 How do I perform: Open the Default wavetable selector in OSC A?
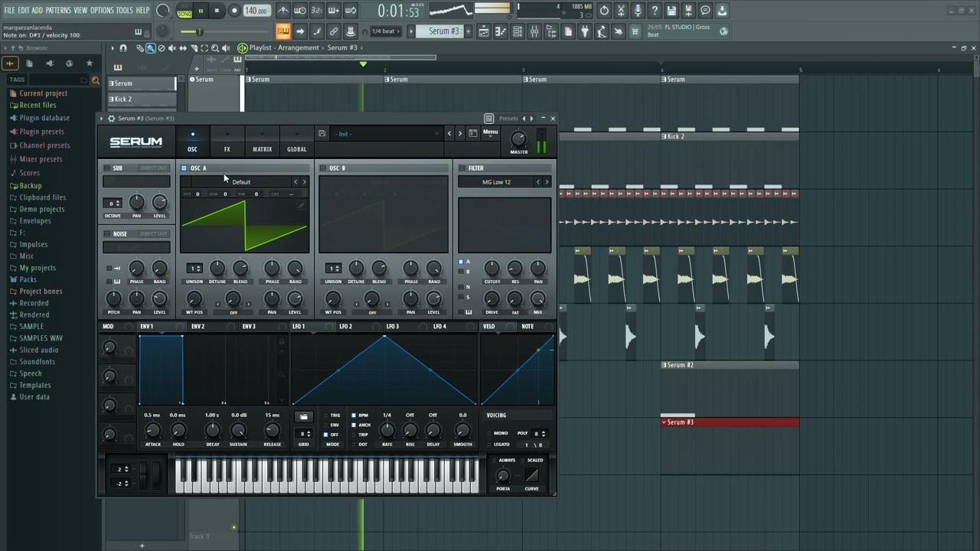[241, 182]
